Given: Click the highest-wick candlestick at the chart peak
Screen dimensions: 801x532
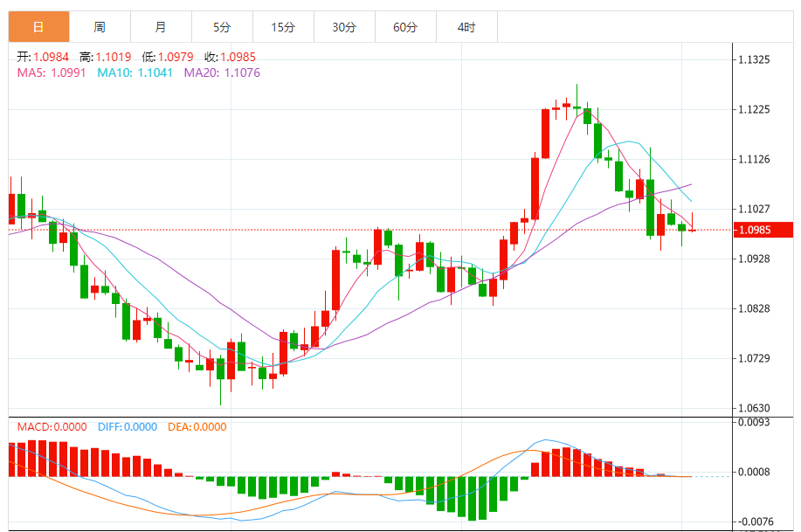Looking at the screenshot, I should (577, 102).
